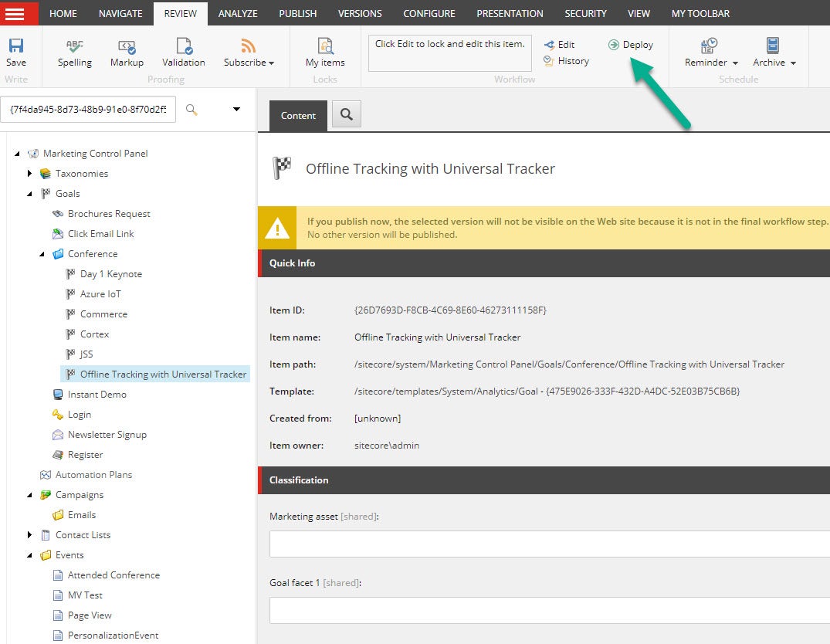Click the Save icon in ribbon
Image resolution: width=830 pixels, height=644 pixels.
click(15, 51)
